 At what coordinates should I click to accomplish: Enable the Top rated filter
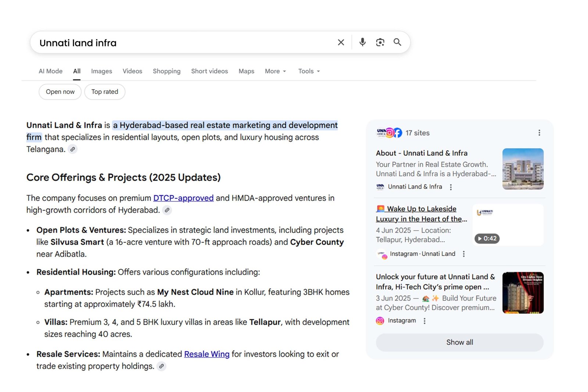tap(105, 91)
